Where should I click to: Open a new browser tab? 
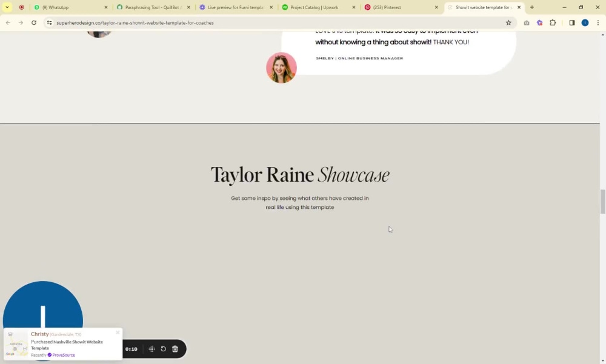(532, 7)
